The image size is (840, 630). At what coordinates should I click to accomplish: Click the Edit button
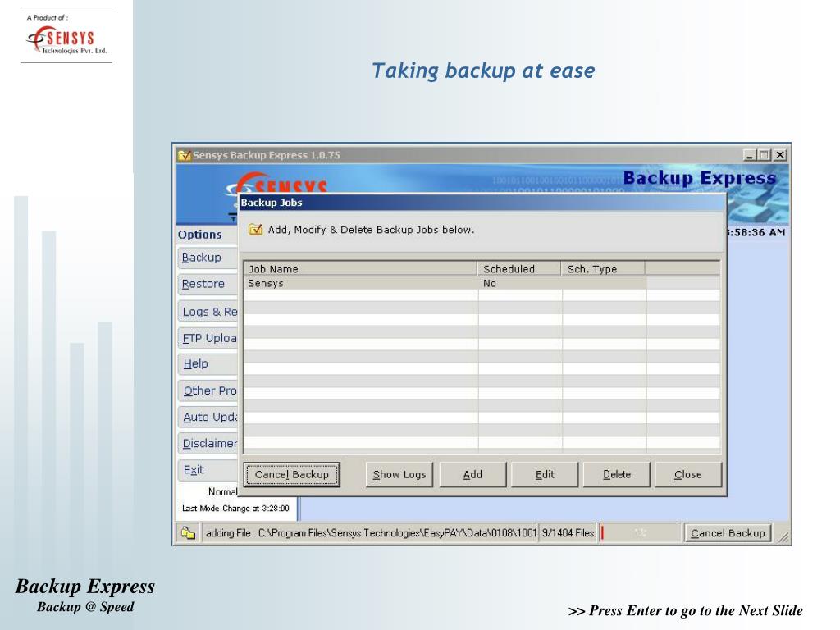pos(545,475)
